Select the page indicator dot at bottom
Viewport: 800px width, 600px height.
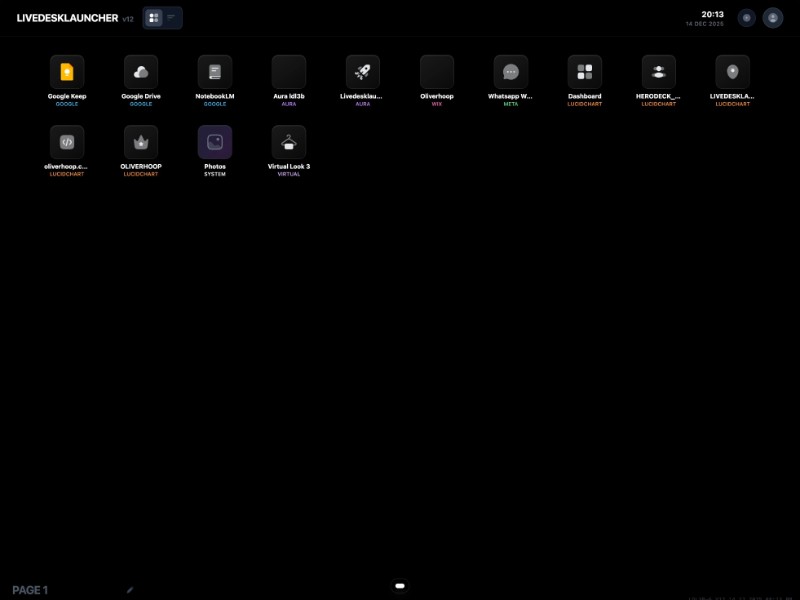coord(400,585)
